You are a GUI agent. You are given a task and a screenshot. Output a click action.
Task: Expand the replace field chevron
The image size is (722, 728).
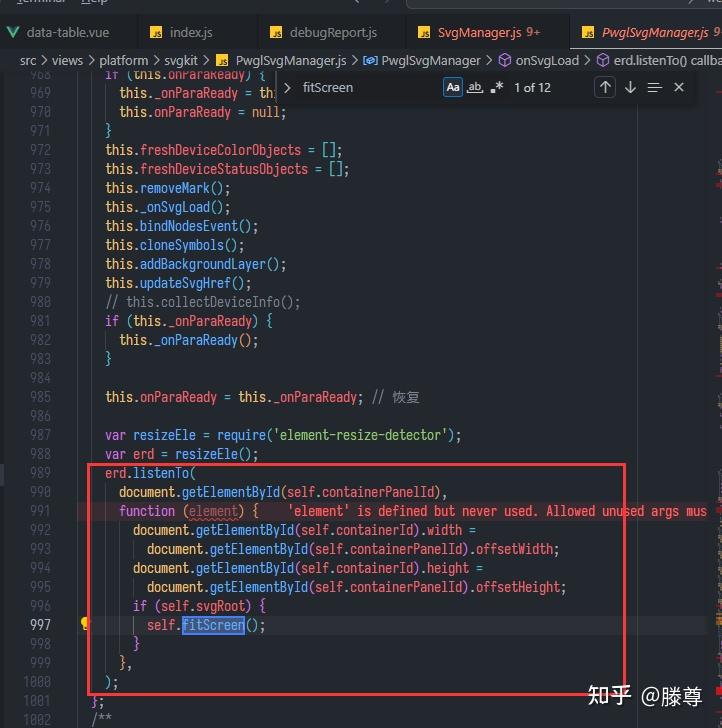[287, 88]
